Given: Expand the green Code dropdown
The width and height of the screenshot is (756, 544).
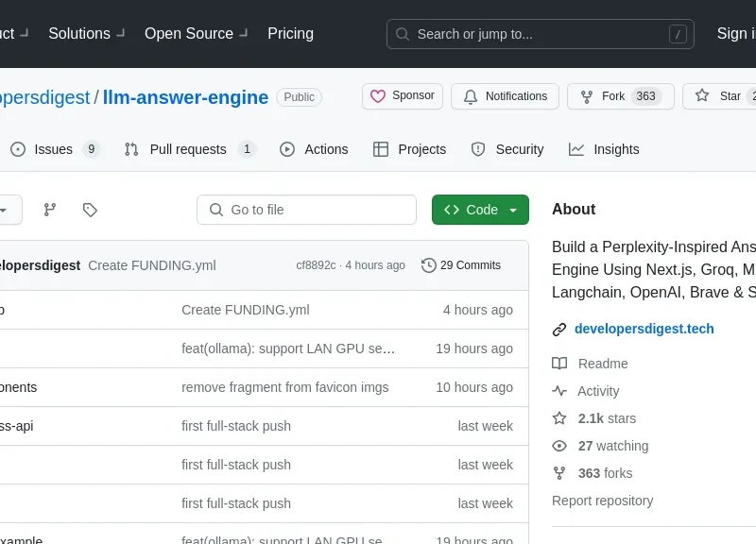Looking at the screenshot, I should coord(480,210).
